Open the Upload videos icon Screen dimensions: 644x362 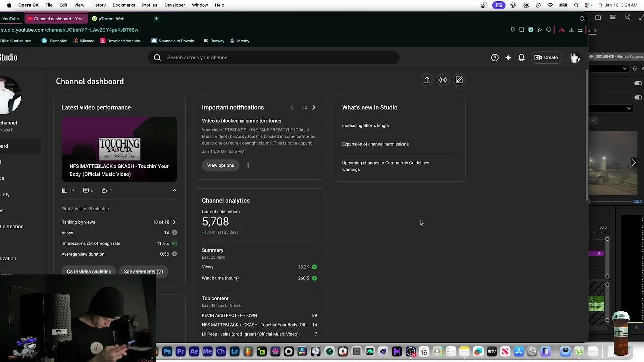(x=427, y=80)
